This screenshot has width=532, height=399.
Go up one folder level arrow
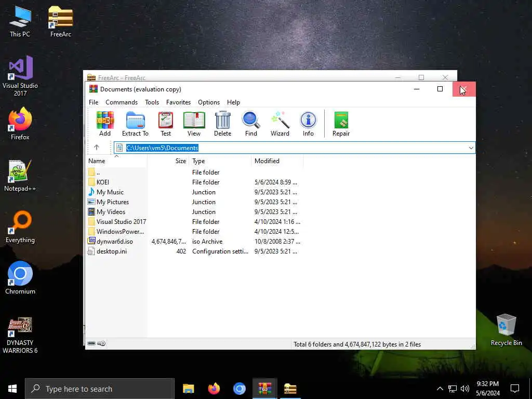pyautogui.click(x=96, y=147)
